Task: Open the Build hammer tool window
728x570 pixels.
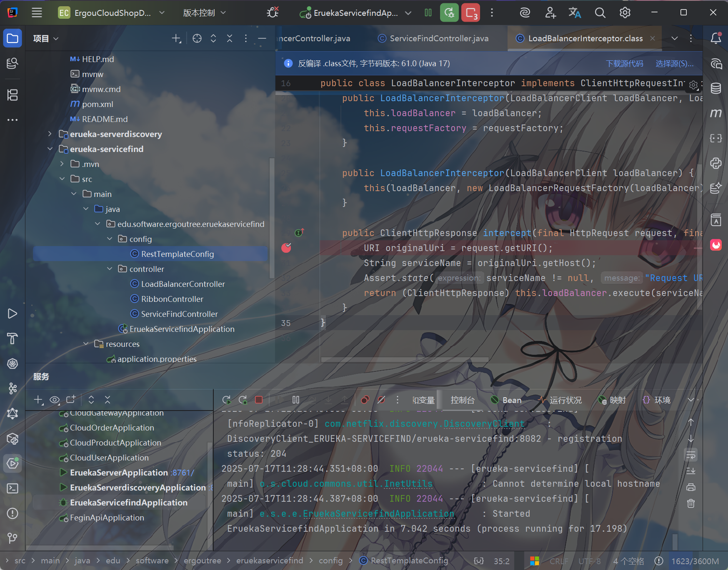Action: (x=13, y=339)
